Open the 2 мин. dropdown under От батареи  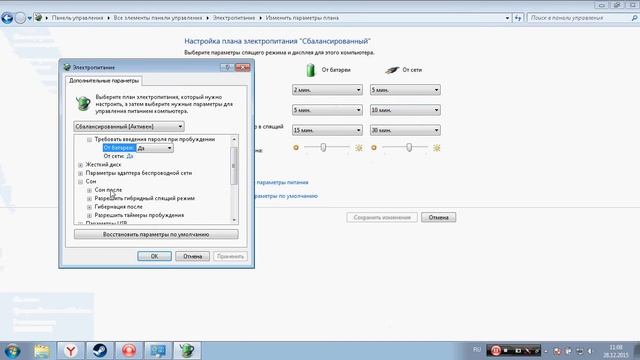tap(327, 90)
